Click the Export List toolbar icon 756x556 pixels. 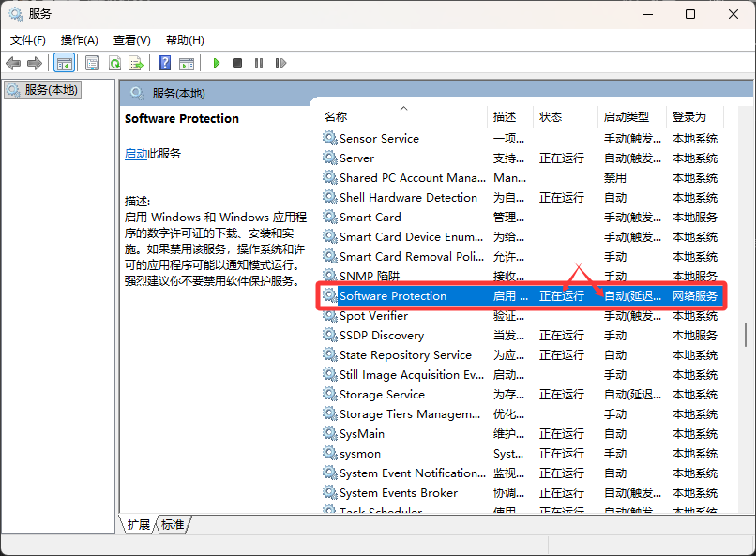coord(136,63)
